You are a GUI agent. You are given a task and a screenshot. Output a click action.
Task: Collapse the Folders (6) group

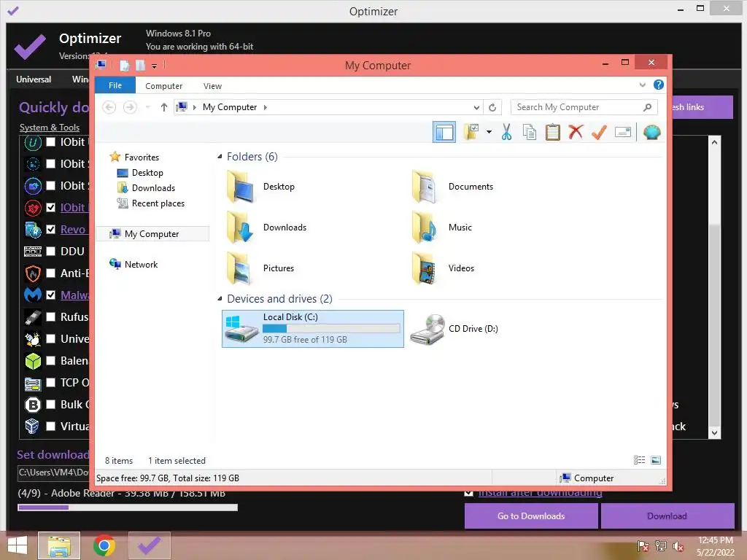tap(220, 157)
